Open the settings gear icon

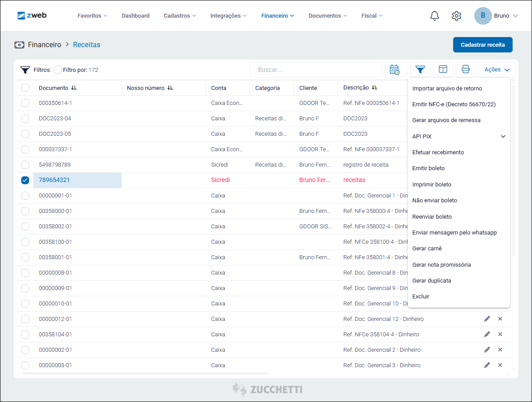click(457, 16)
